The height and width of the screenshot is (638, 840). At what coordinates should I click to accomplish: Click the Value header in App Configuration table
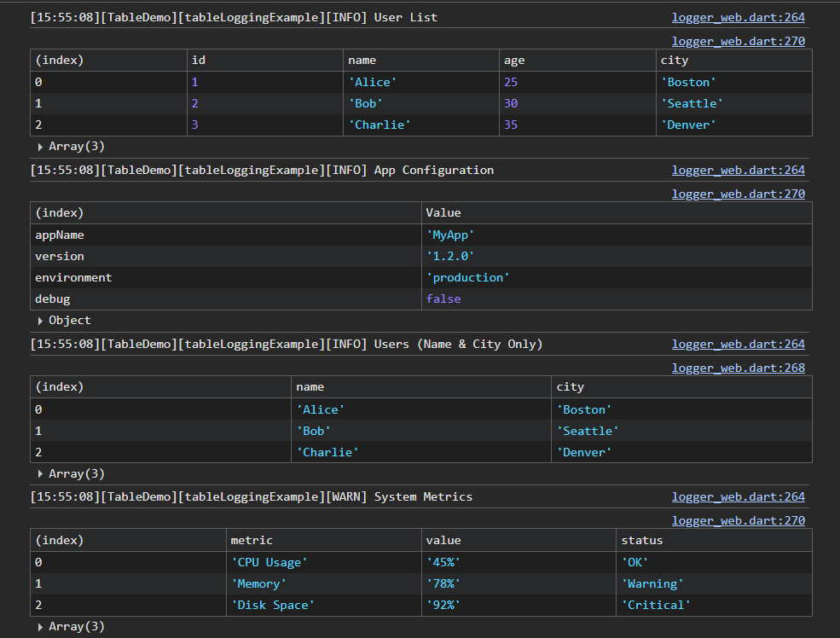(x=616, y=212)
